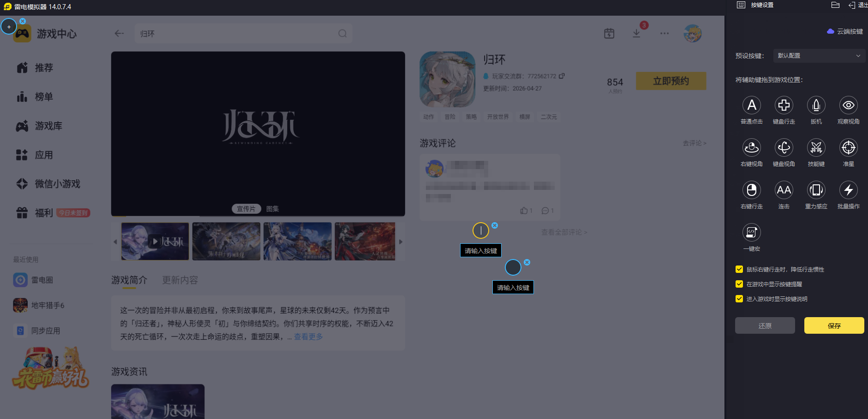Click the 退出 exit icon
This screenshot has height=419, width=868.
point(852,5)
